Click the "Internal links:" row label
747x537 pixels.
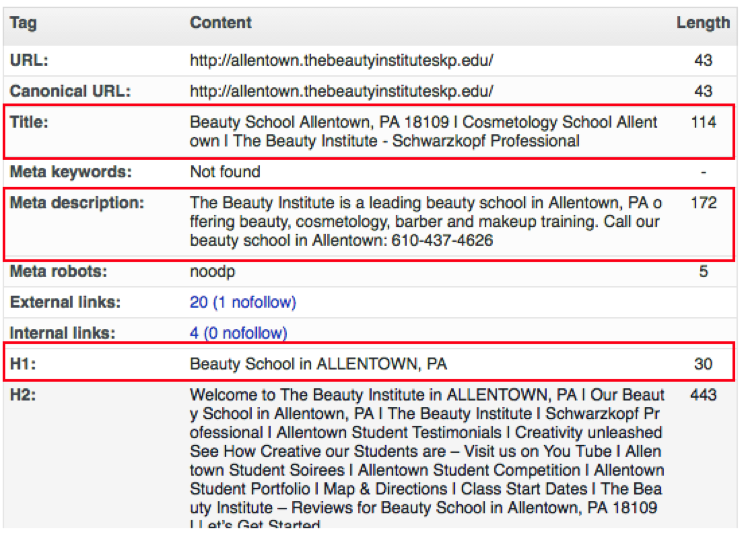(63, 333)
